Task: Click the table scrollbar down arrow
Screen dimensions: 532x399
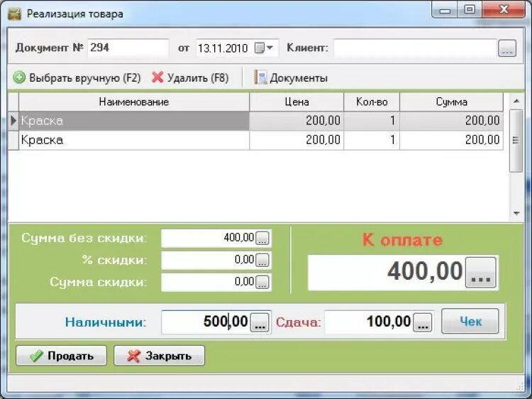Action: click(x=516, y=213)
